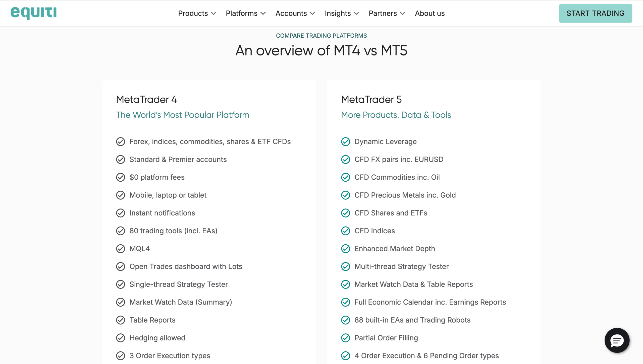Click the 'MQL4' list item text
The image size is (643, 364).
click(x=140, y=249)
